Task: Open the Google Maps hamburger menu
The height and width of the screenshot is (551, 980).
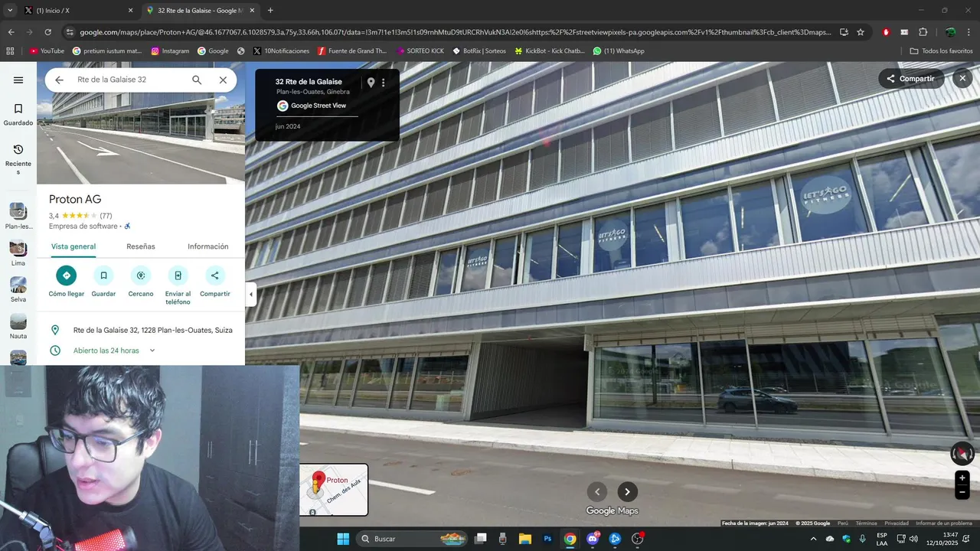Action: [x=18, y=80]
